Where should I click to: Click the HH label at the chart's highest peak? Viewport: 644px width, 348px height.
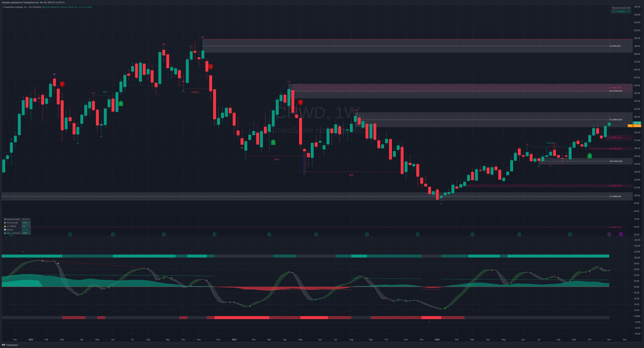point(203,37)
